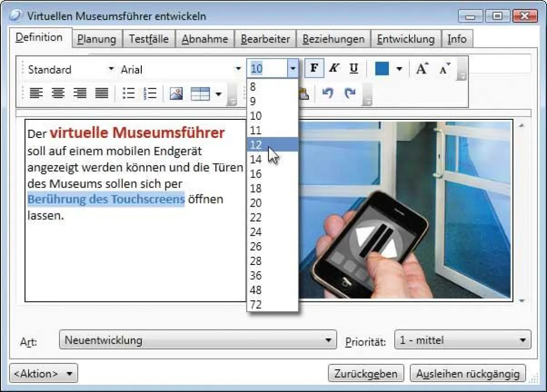Toggle bold formatting (F button)
Image resolution: width=547 pixels, height=392 pixels.
coord(314,69)
